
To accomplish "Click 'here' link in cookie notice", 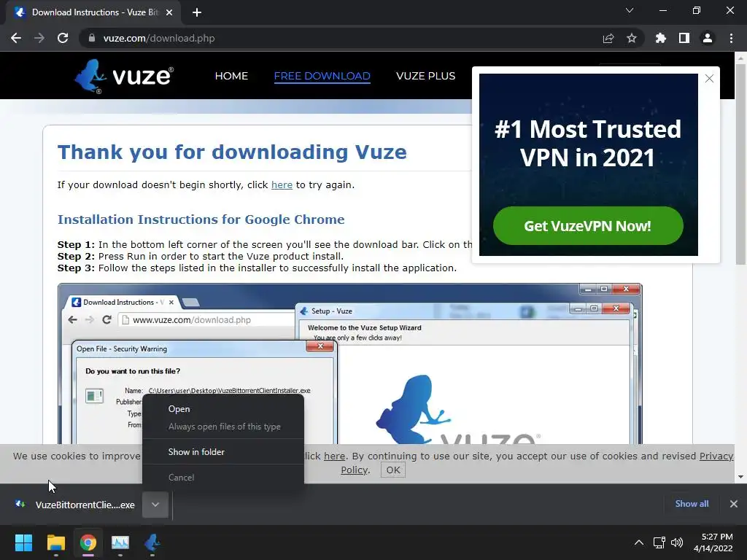I will pos(334,456).
